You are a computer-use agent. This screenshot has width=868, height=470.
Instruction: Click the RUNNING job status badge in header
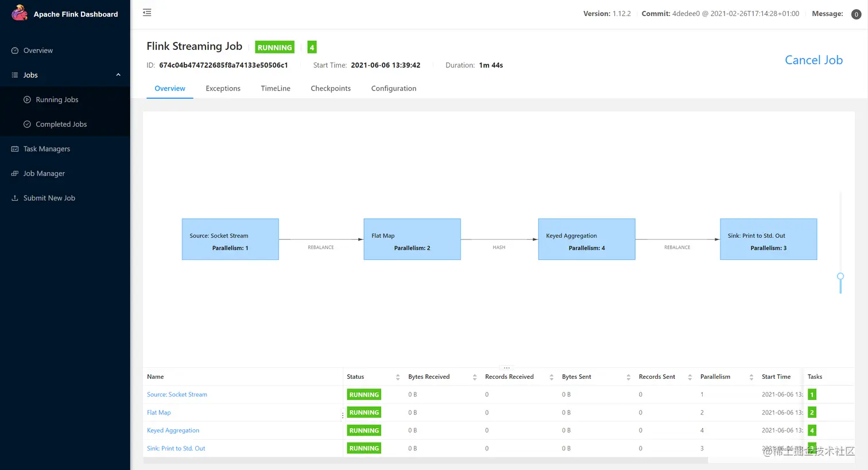[x=274, y=48]
